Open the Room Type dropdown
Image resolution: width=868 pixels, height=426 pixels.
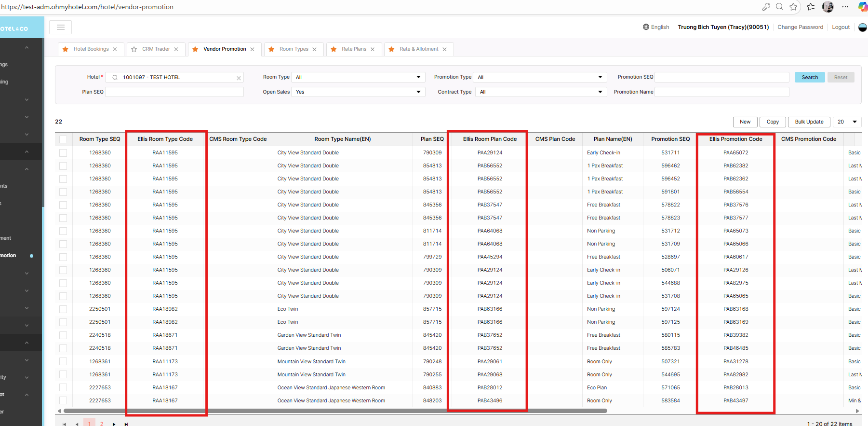358,77
